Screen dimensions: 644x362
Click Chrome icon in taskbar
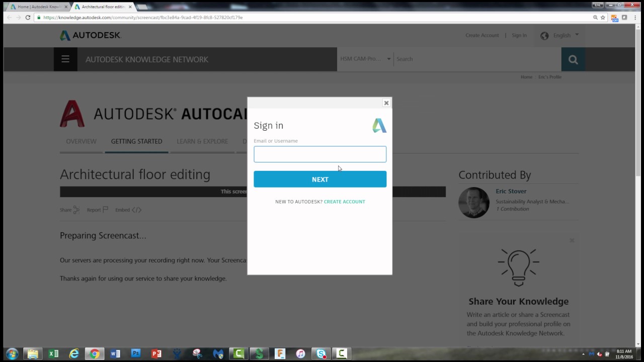(x=94, y=353)
